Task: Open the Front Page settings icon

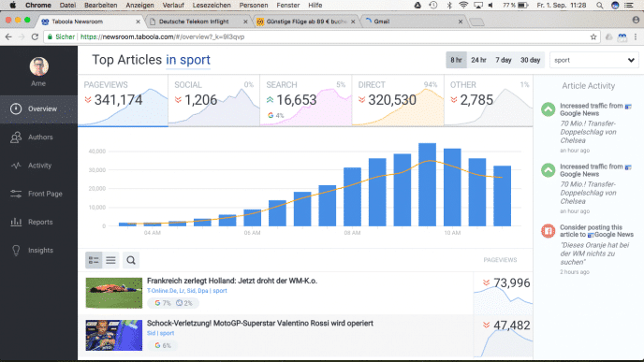Action: point(16,194)
